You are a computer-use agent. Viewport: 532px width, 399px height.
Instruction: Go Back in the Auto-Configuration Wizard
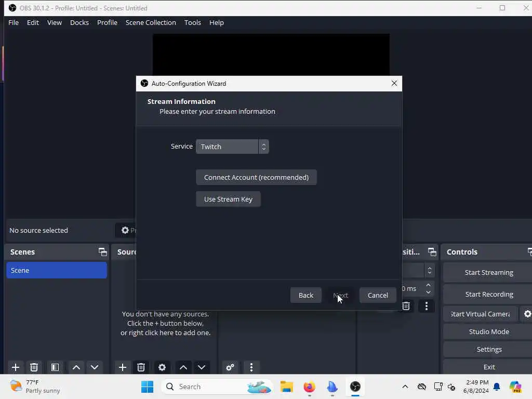pos(305,295)
